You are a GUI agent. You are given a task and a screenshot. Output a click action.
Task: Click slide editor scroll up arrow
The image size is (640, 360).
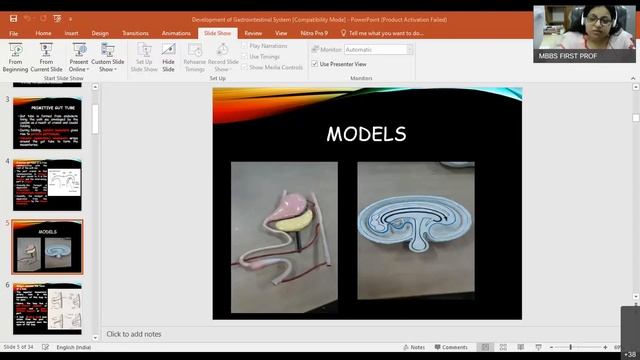[636, 87]
